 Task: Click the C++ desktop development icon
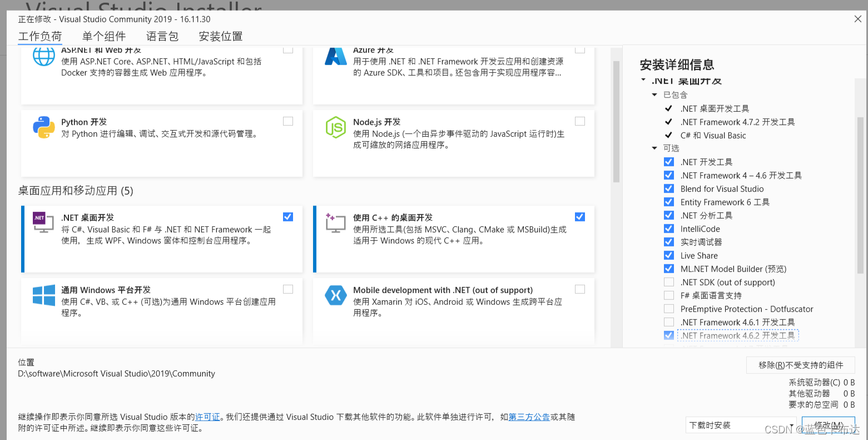pyautogui.click(x=335, y=223)
